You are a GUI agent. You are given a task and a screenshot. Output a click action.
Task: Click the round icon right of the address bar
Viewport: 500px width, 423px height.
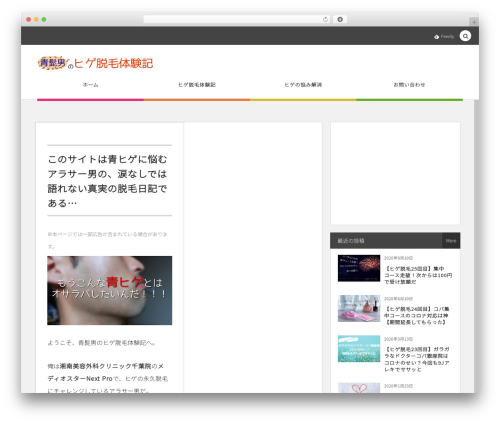(x=340, y=19)
